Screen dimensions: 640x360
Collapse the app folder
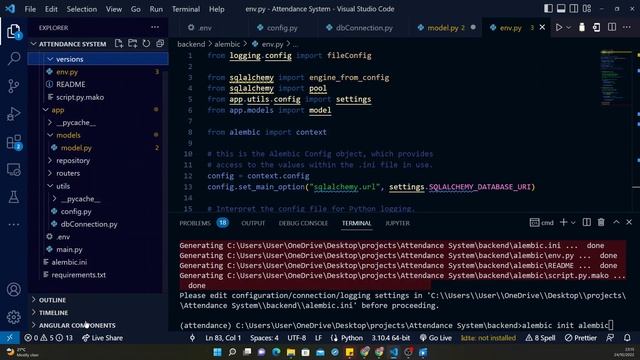click(x=98, y=110)
